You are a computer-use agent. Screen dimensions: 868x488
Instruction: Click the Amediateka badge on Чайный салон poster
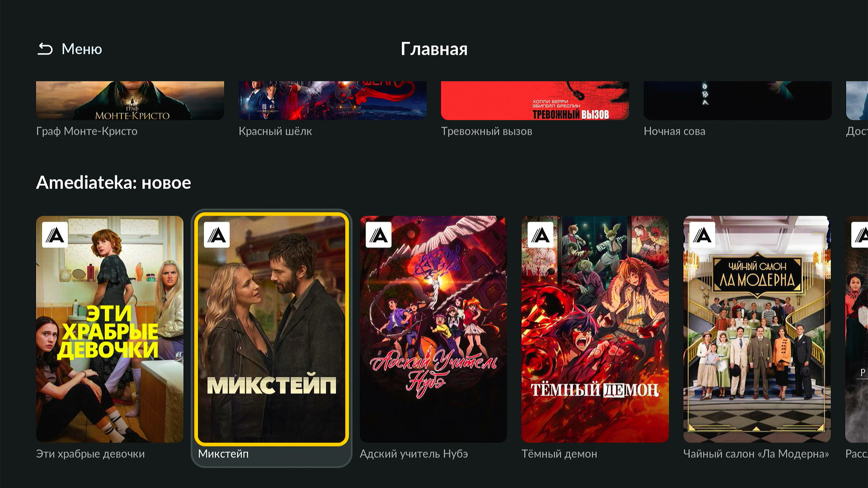tap(703, 235)
